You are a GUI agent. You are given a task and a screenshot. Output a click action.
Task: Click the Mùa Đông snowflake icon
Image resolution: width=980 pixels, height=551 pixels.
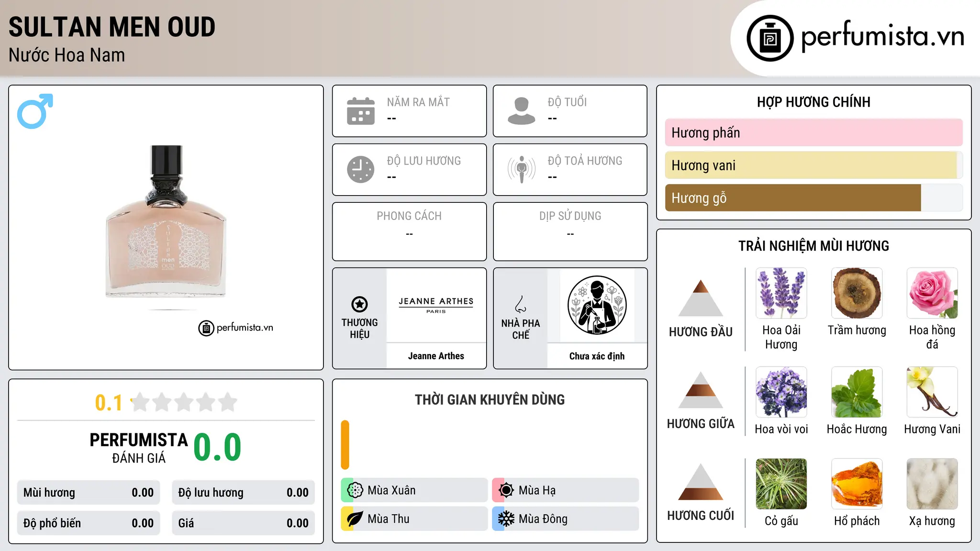506,518
